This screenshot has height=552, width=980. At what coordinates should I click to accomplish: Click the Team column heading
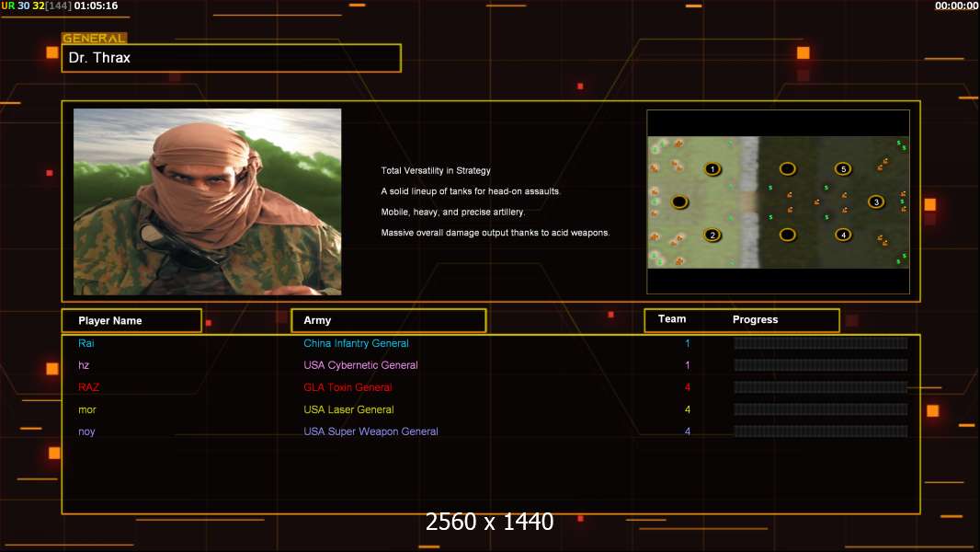[672, 319]
